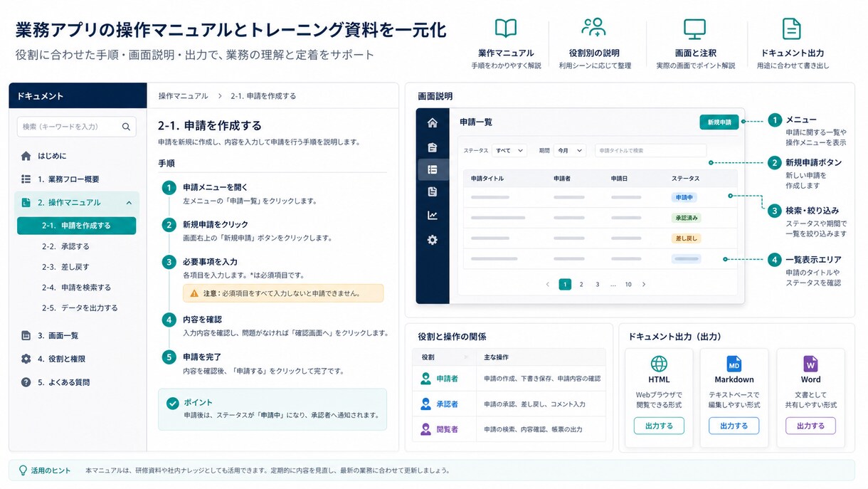Image resolution: width=868 pixels, height=489 pixels.
Task: Click step heading 申請を完了
Action: pos(202,357)
